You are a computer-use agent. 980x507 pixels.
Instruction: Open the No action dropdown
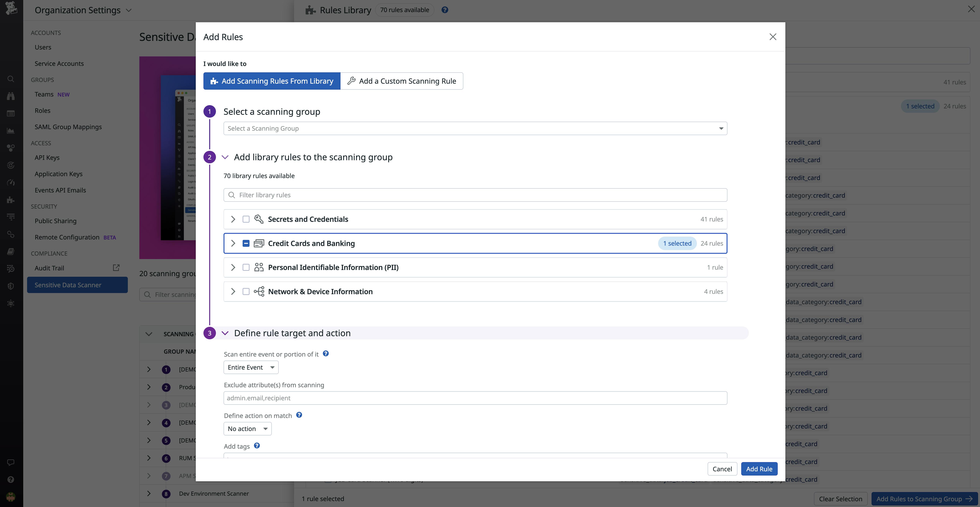(247, 429)
